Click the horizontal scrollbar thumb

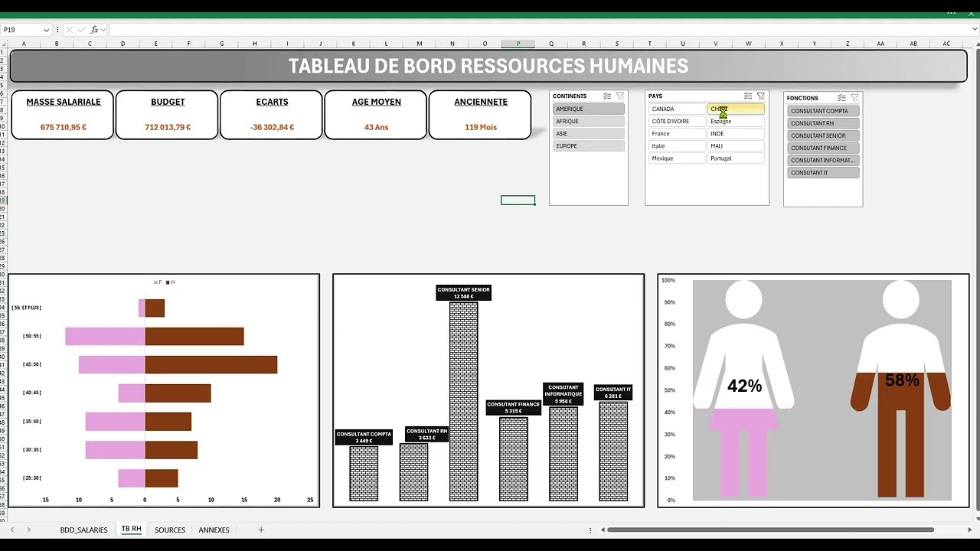coord(769,530)
